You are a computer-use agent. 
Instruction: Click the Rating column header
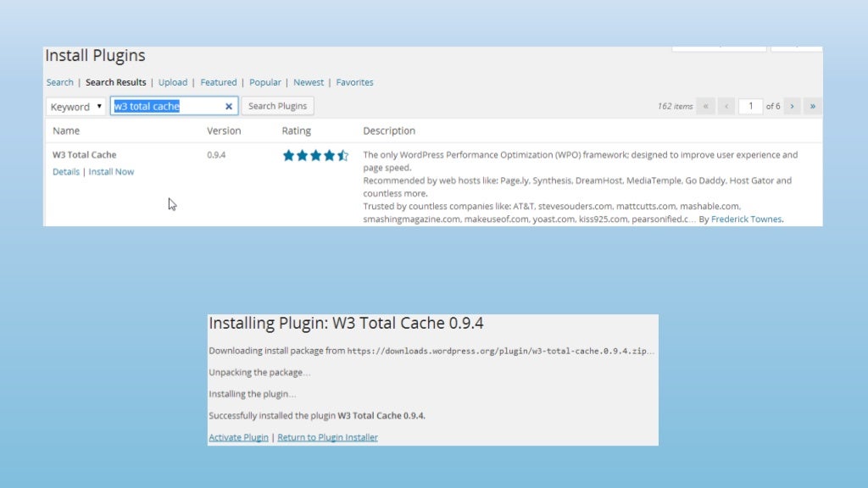pyautogui.click(x=296, y=130)
